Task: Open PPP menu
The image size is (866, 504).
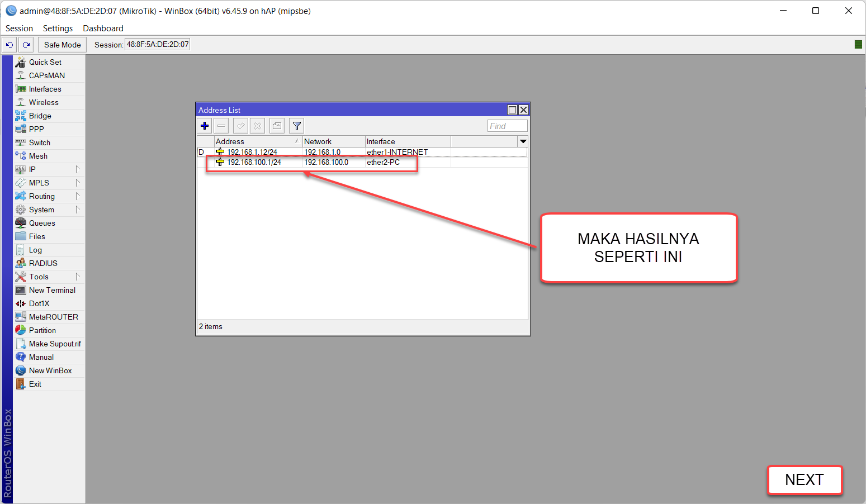Action: click(49, 129)
